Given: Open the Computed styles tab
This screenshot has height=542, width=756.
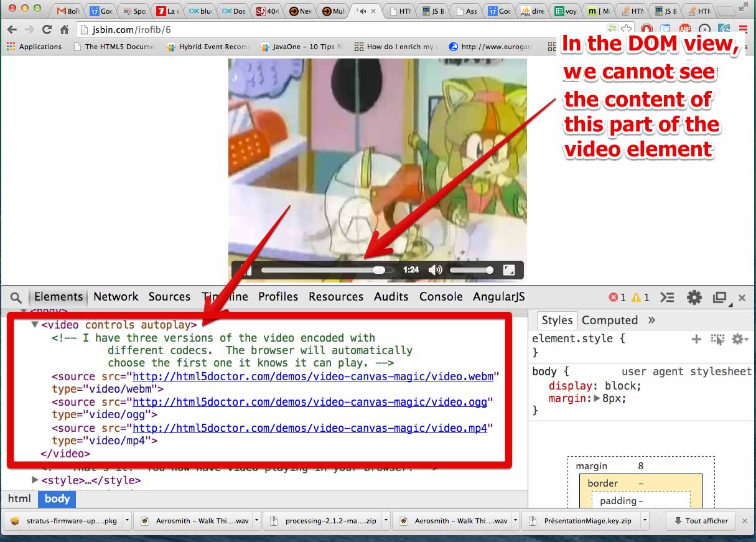Looking at the screenshot, I should click(x=610, y=320).
